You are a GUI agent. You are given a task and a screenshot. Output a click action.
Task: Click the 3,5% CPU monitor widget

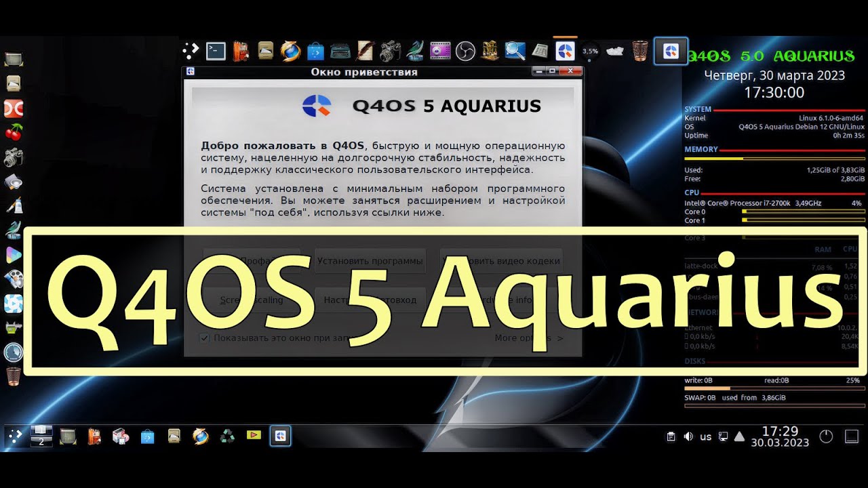point(590,51)
